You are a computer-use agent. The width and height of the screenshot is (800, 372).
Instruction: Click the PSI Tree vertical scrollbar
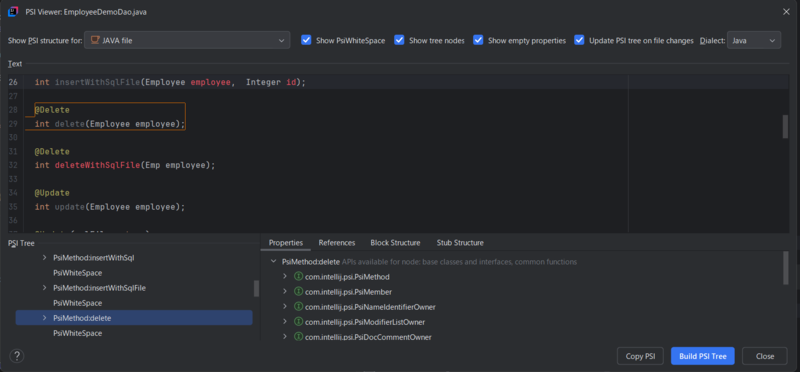tap(256, 288)
